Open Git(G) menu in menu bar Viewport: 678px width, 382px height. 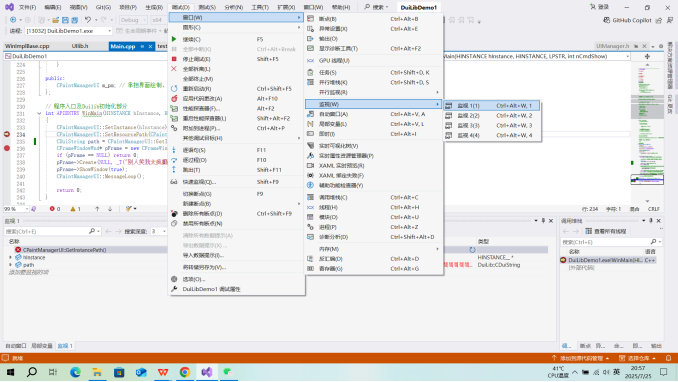click(103, 7)
